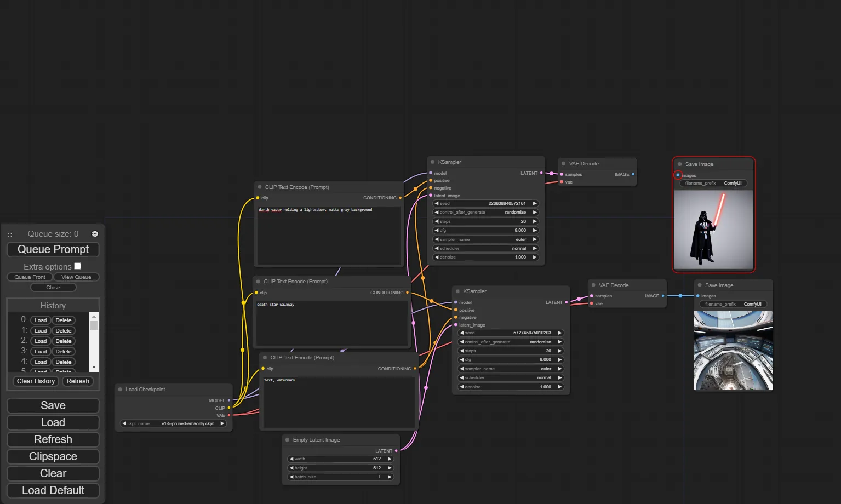The width and height of the screenshot is (841, 504).
Task: Click the LATENT output slot of lower KSampler
Action: (567, 302)
